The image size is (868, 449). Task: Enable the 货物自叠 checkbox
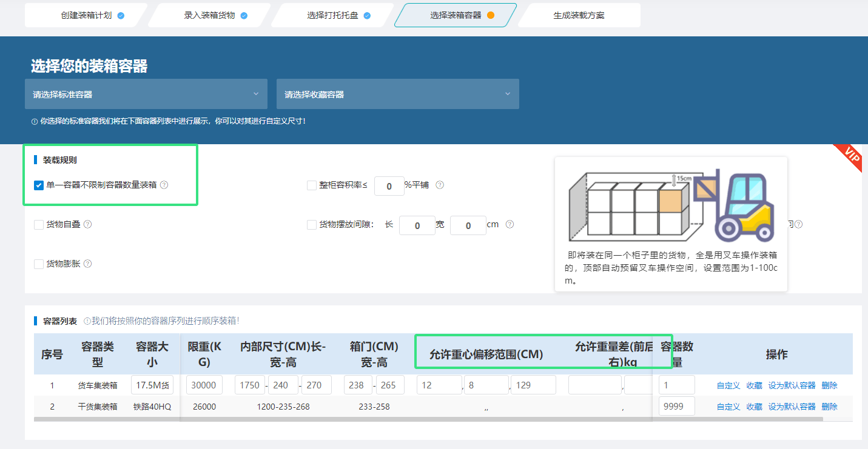39,224
